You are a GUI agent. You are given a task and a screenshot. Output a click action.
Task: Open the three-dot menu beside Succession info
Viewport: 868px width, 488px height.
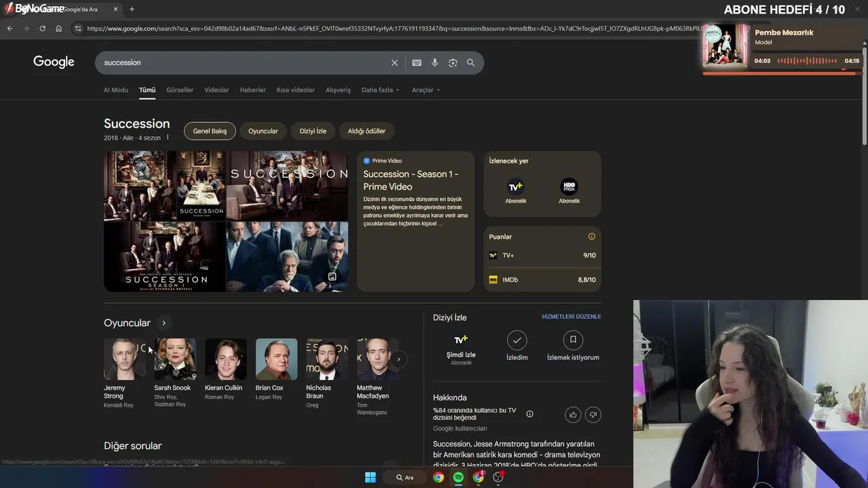pyautogui.click(x=167, y=138)
